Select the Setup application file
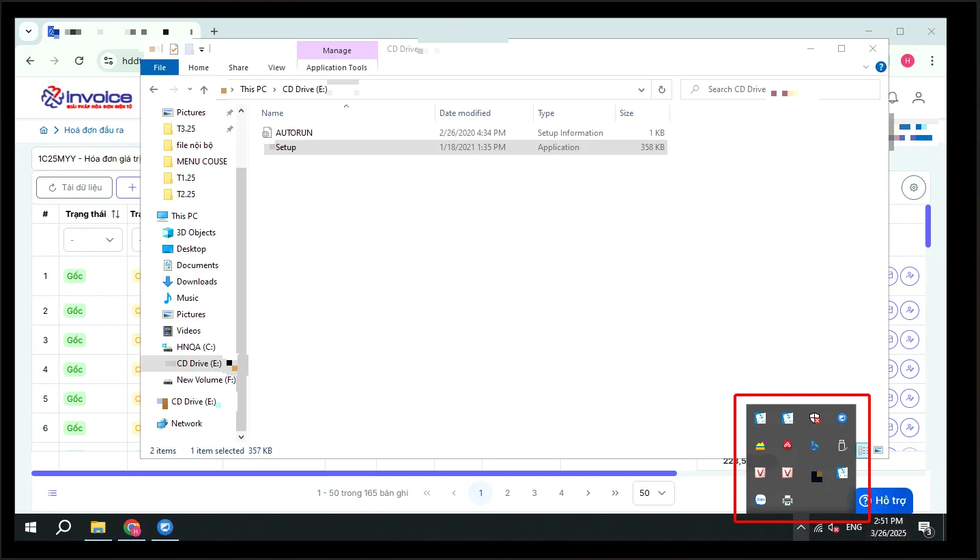Image resolution: width=980 pixels, height=560 pixels. [x=465, y=147]
